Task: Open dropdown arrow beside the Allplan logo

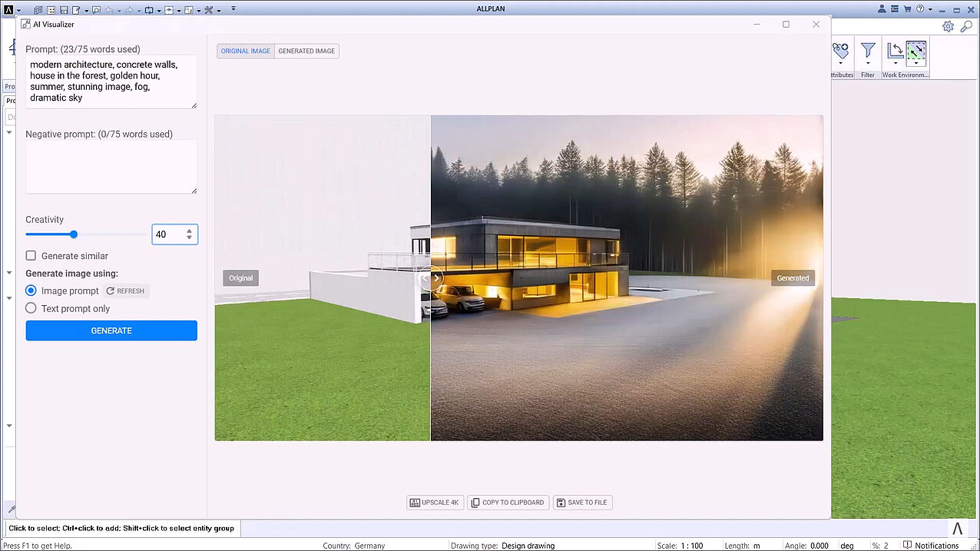Action: tap(18, 11)
